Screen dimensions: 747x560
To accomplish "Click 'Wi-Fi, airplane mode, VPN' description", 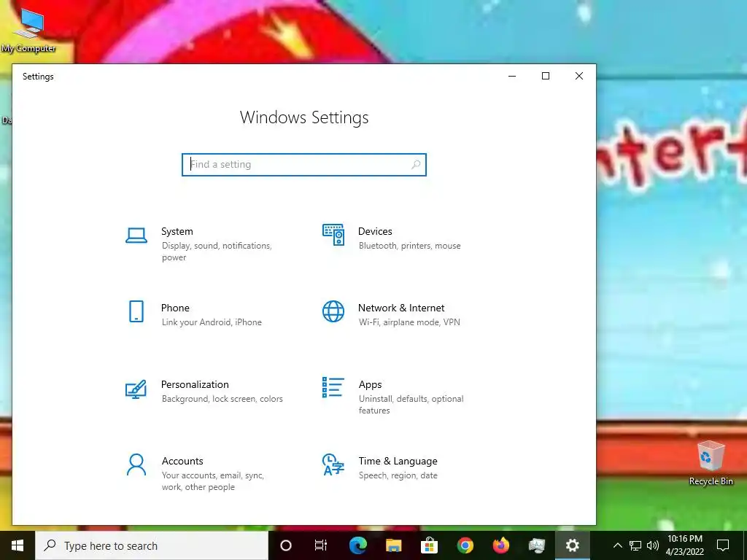I will [x=409, y=322].
